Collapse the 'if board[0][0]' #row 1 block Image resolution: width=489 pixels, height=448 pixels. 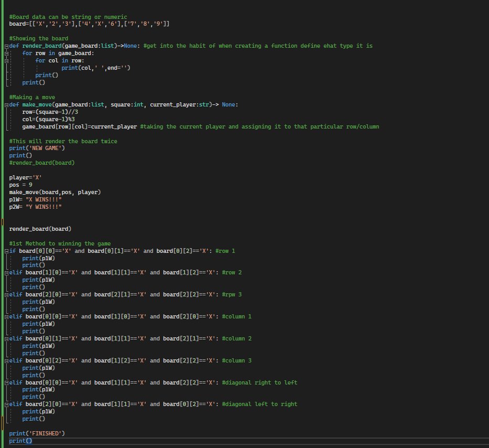point(6,251)
